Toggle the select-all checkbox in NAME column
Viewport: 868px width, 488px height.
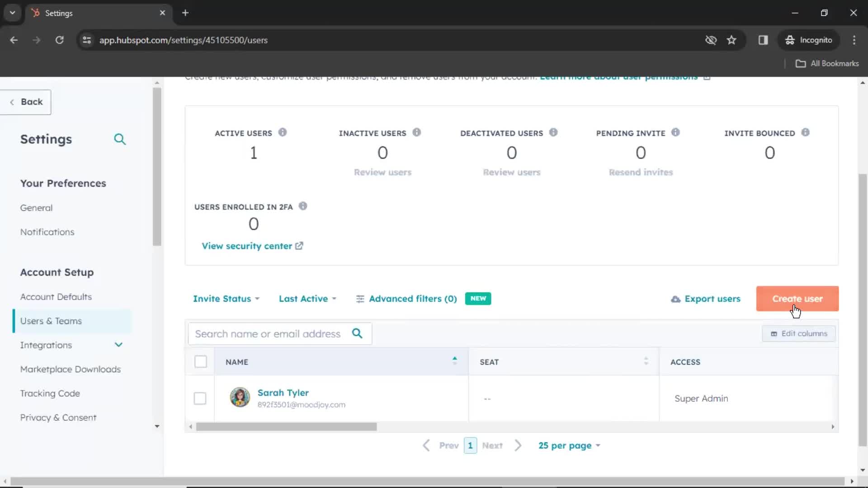pyautogui.click(x=200, y=361)
